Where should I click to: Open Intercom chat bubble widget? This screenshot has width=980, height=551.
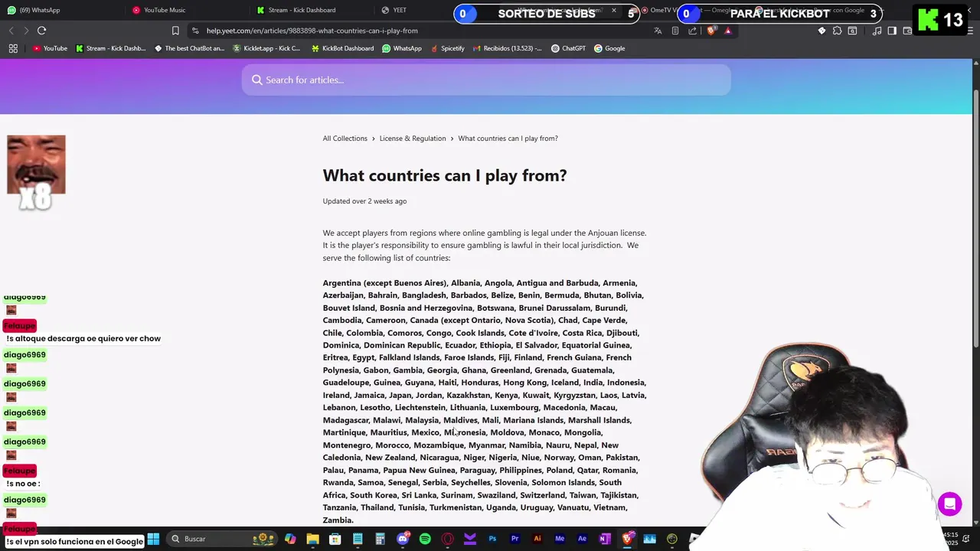[x=950, y=504]
